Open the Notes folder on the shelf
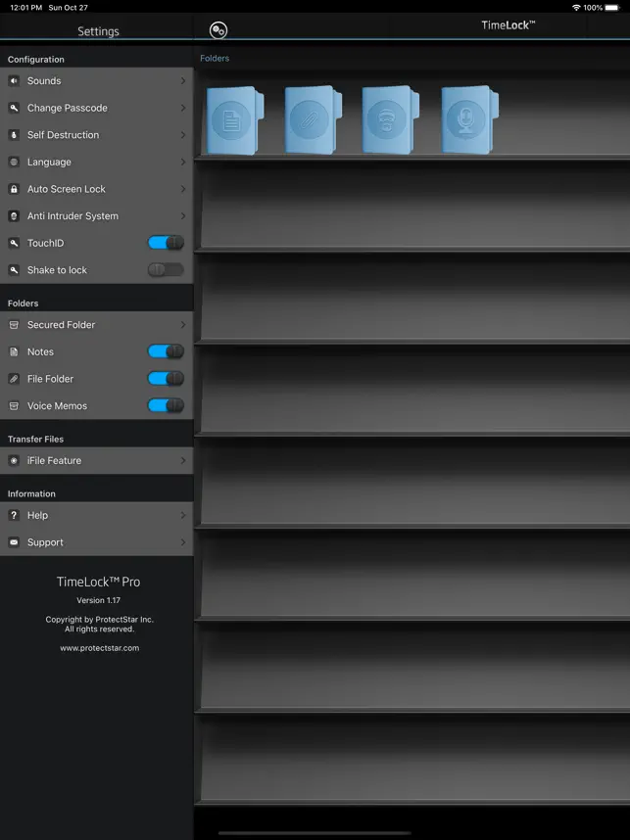630x840 pixels. coord(235,120)
